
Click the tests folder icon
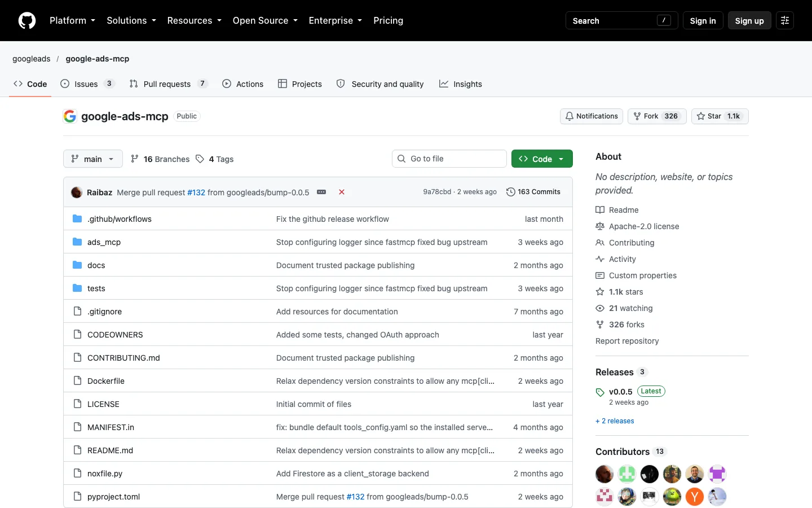tap(77, 288)
